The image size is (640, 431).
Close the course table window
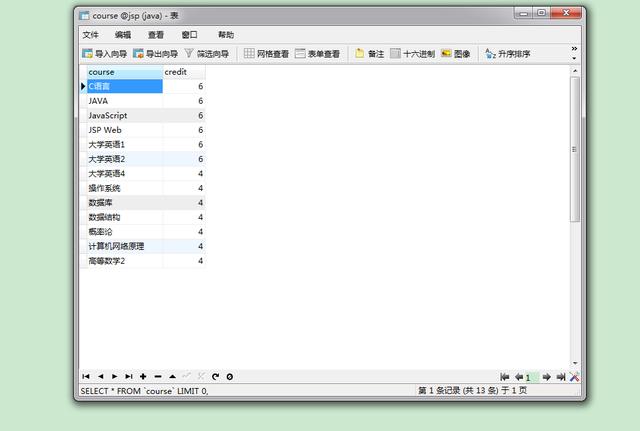[566, 13]
